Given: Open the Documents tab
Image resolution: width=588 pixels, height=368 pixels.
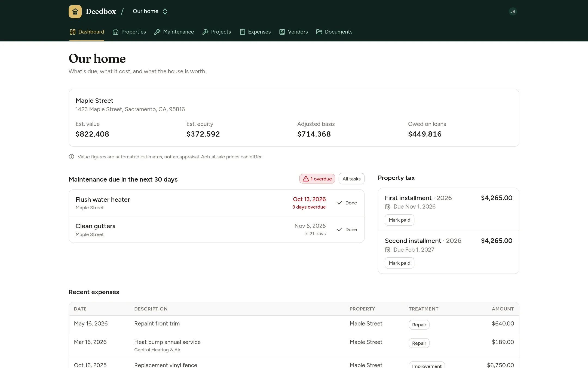Looking at the screenshot, I should click(x=334, y=32).
